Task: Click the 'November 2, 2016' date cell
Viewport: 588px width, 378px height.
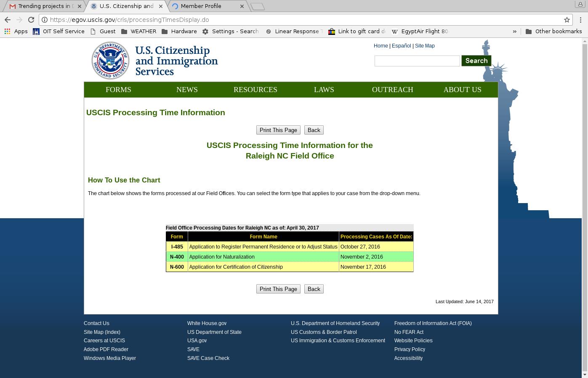Action: (x=376, y=257)
